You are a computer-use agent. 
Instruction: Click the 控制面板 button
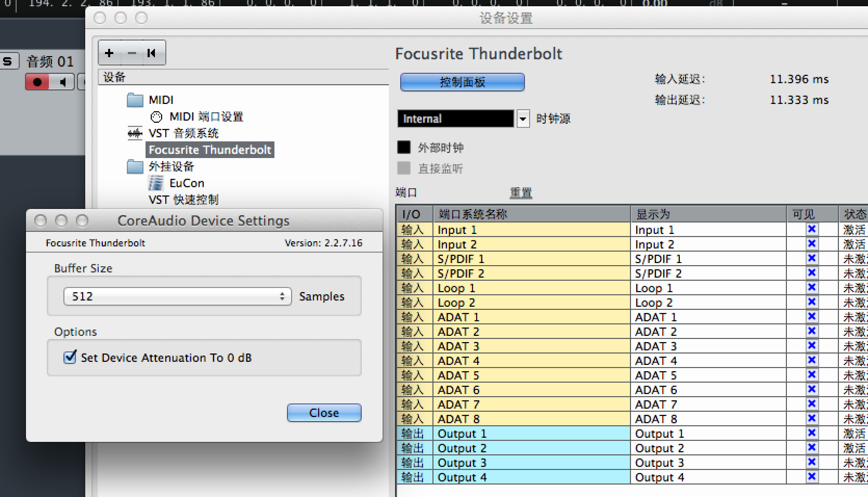pos(462,82)
